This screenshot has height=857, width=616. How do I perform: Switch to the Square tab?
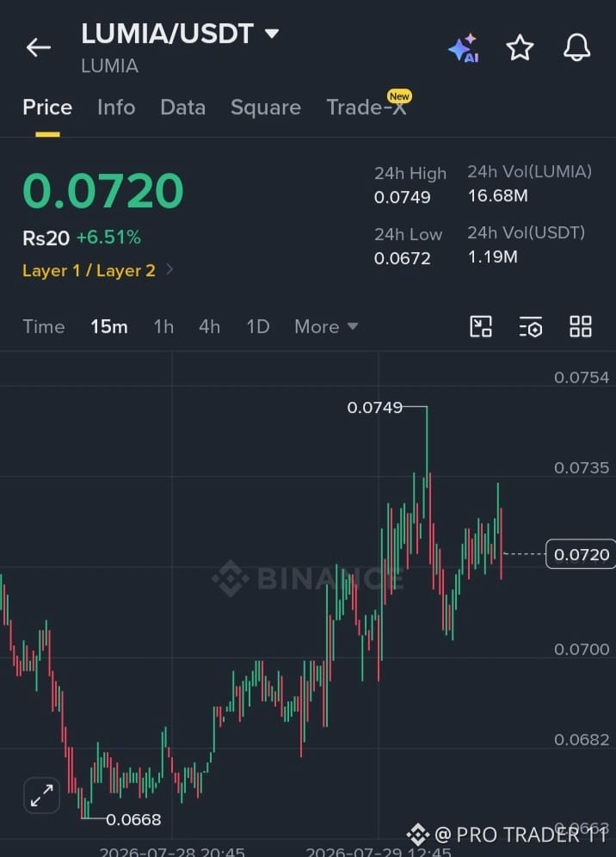(266, 107)
